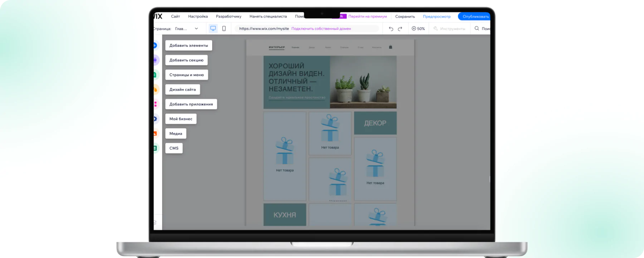Click the shopping cart icon in site header
Viewport: 644px width, 258px height.
(390, 47)
